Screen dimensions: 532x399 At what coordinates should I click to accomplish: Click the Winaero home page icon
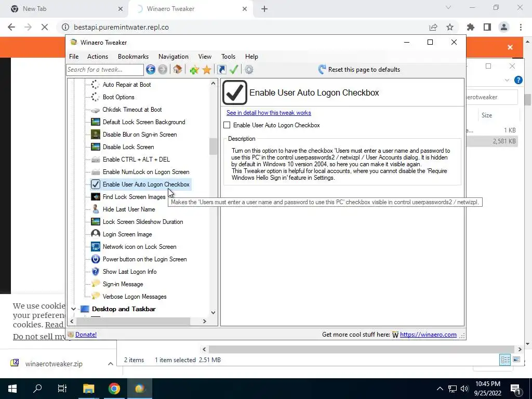coord(177,70)
